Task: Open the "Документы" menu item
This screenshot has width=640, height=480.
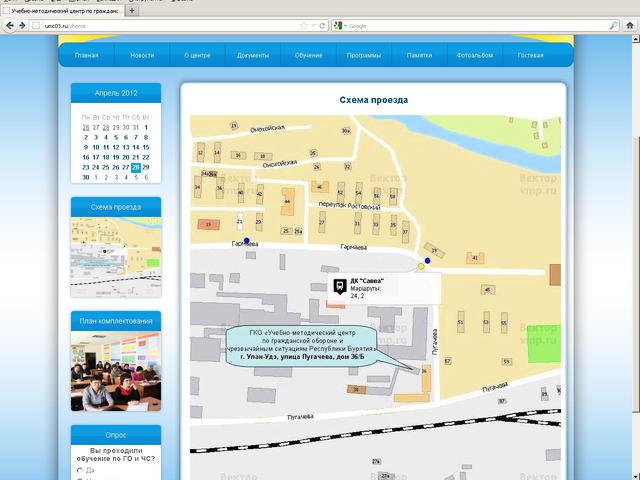Action: 253,55
